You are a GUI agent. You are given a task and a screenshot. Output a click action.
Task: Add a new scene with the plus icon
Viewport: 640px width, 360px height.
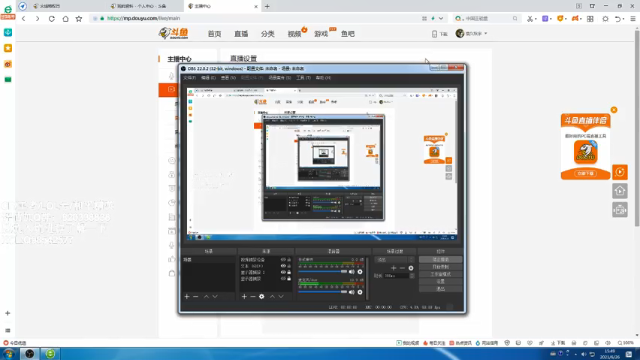[187, 297]
